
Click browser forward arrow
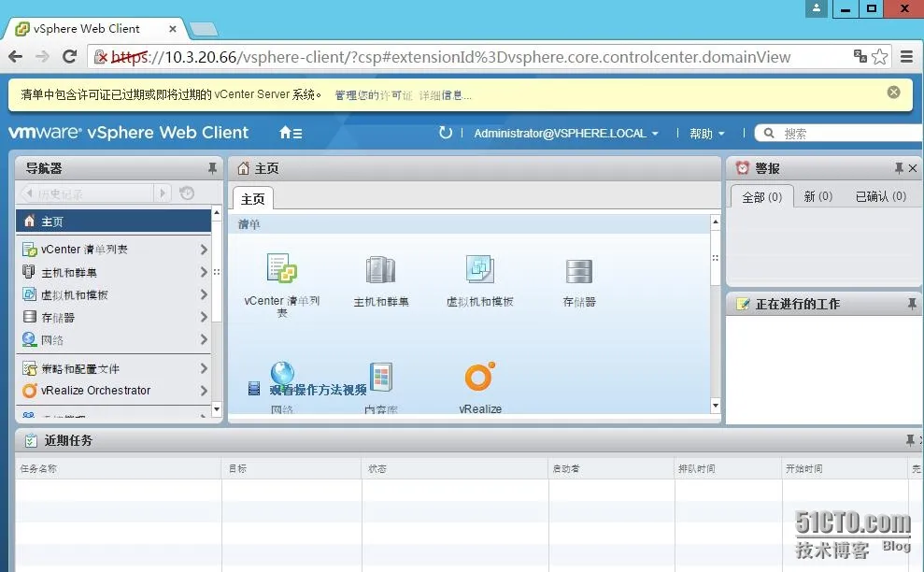(x=42, y=57)
